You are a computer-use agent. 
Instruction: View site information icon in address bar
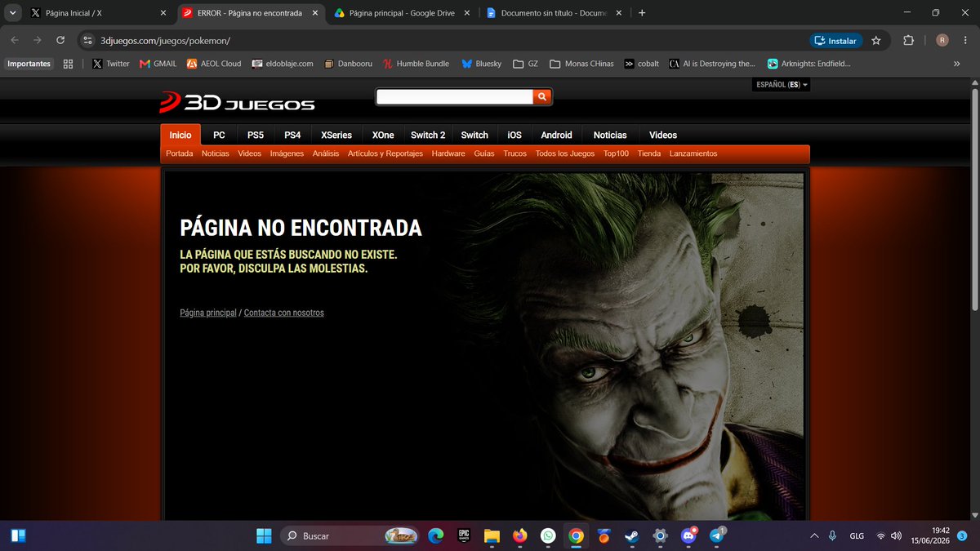coord(88,40)
